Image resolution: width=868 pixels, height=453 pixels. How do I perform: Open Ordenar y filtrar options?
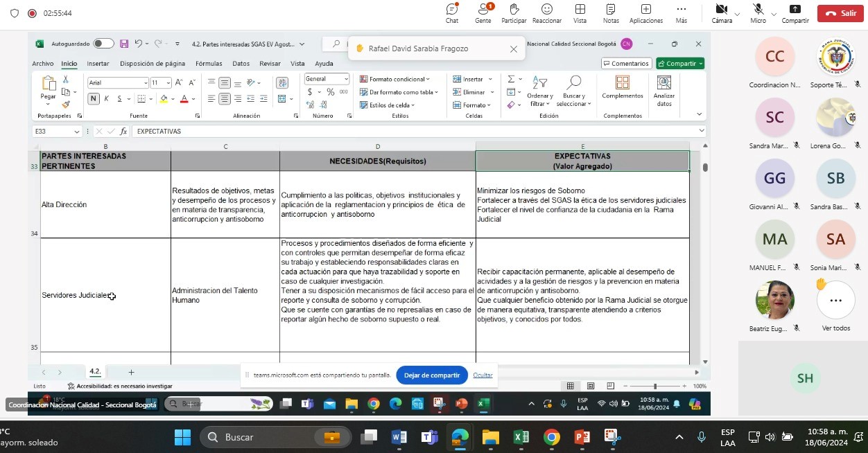[x=540, y=91]
